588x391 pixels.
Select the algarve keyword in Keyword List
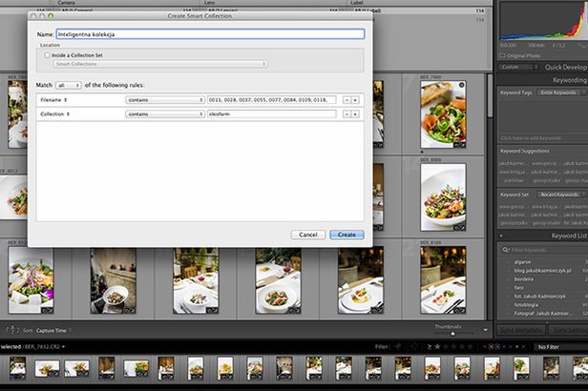(x=523, y=262)
